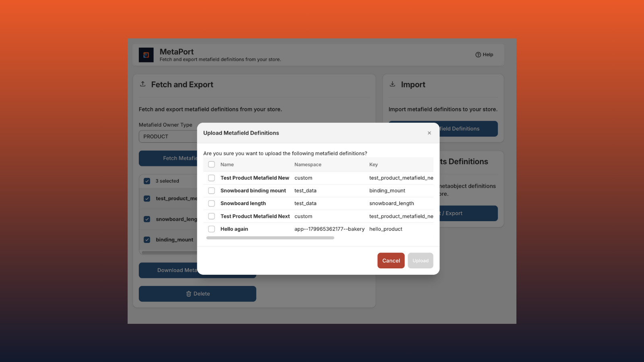Check the Snowboard length row
Screen dimensions: 644x362
tap(211, 204)
